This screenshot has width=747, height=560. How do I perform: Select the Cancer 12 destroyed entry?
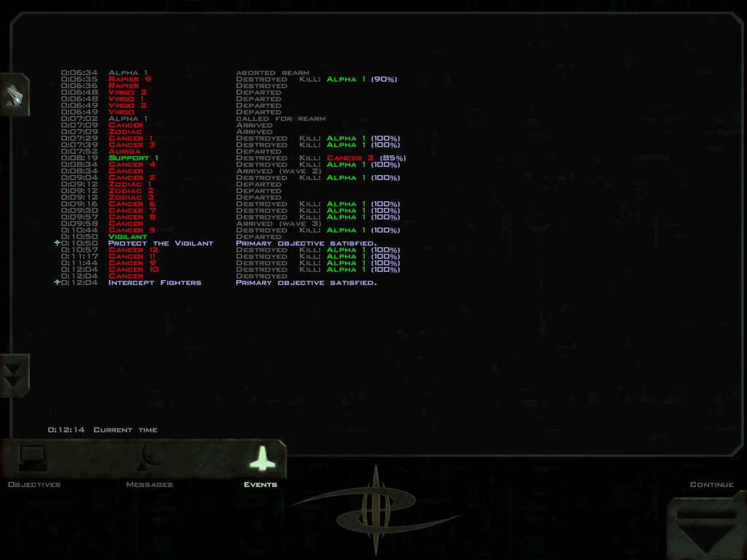[x=133, y=250]
